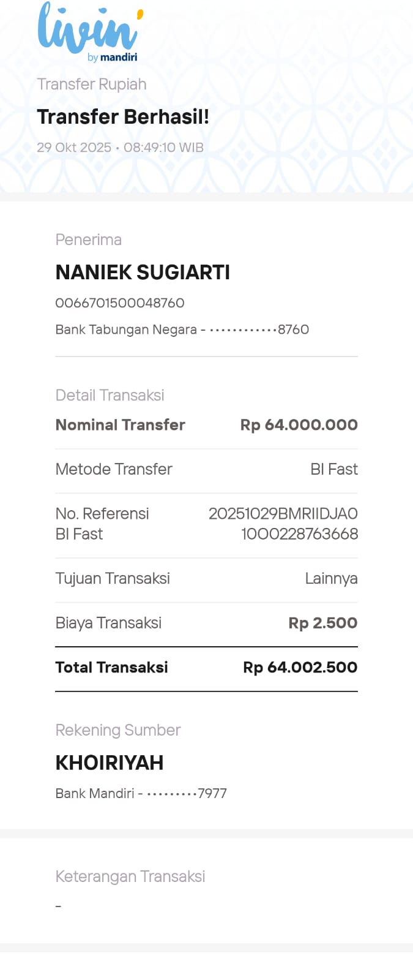This screenshot has height=980, width=413.
Task: Click the "Transfer Rupiah" subtitle text
Action: pos(92,84)
